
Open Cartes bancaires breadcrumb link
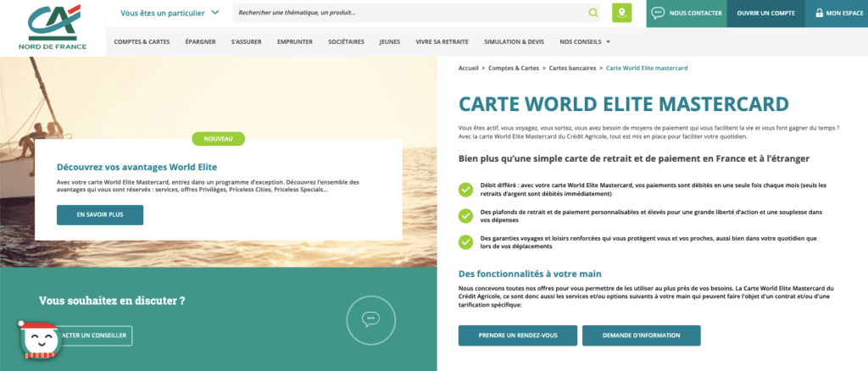[572, 67]
